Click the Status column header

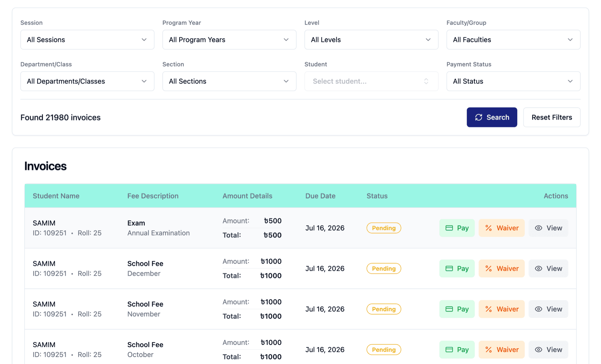point(377,196)
